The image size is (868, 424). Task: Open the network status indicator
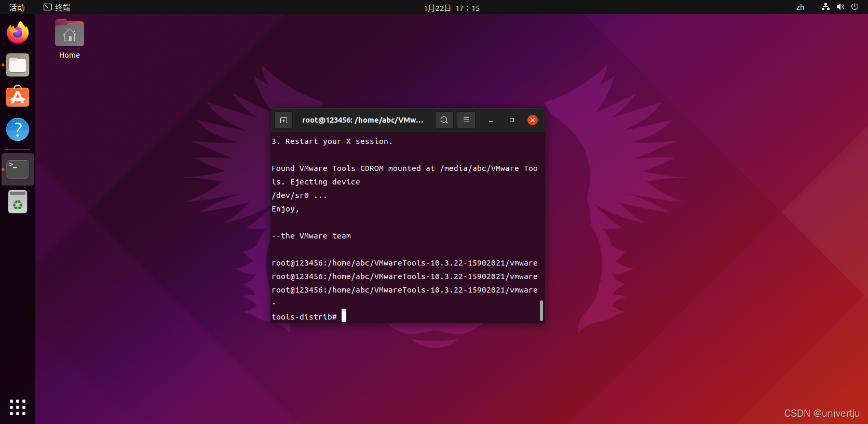tap(825, 7)
